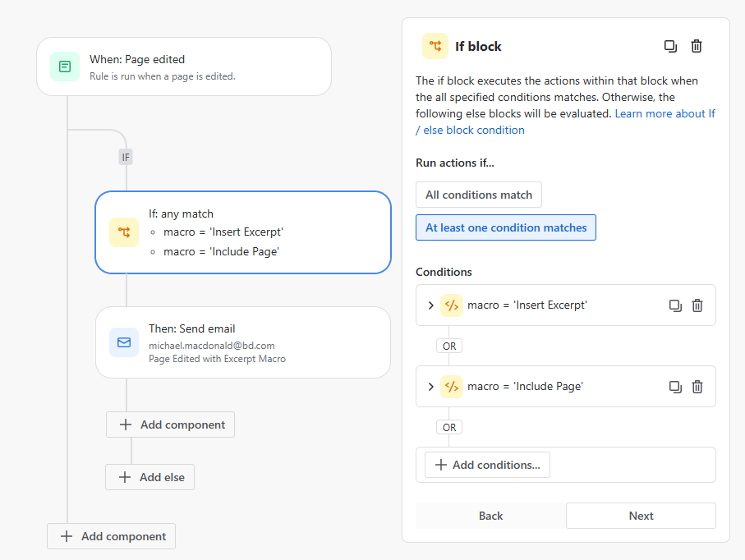Expand the 'Insert Excerpt' condition chevron

[x=431, y=305]
